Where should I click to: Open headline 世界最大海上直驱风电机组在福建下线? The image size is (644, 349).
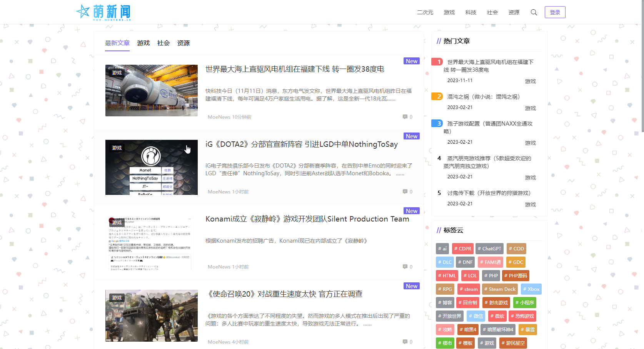[x=295, y=69]
